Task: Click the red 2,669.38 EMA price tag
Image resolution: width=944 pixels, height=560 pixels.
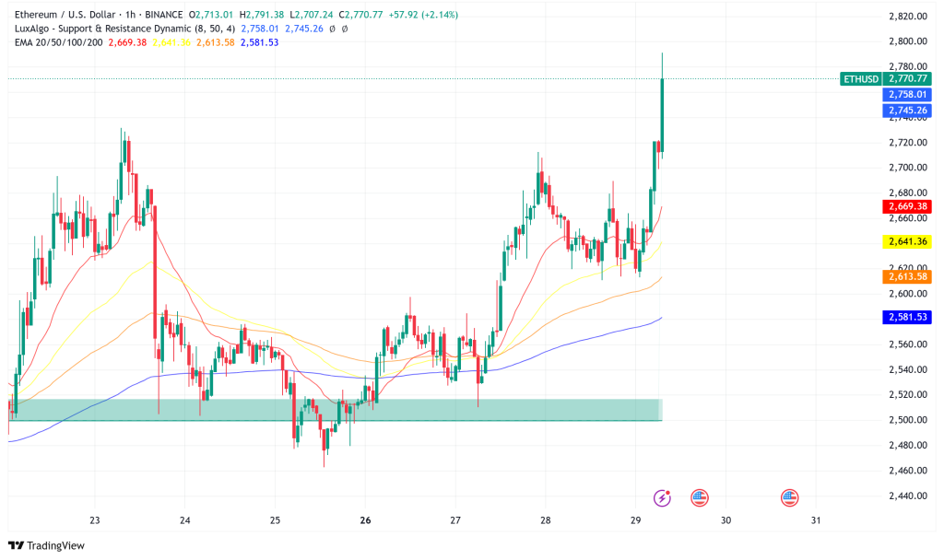Action: pyautogui.click(x=907, y=206)
